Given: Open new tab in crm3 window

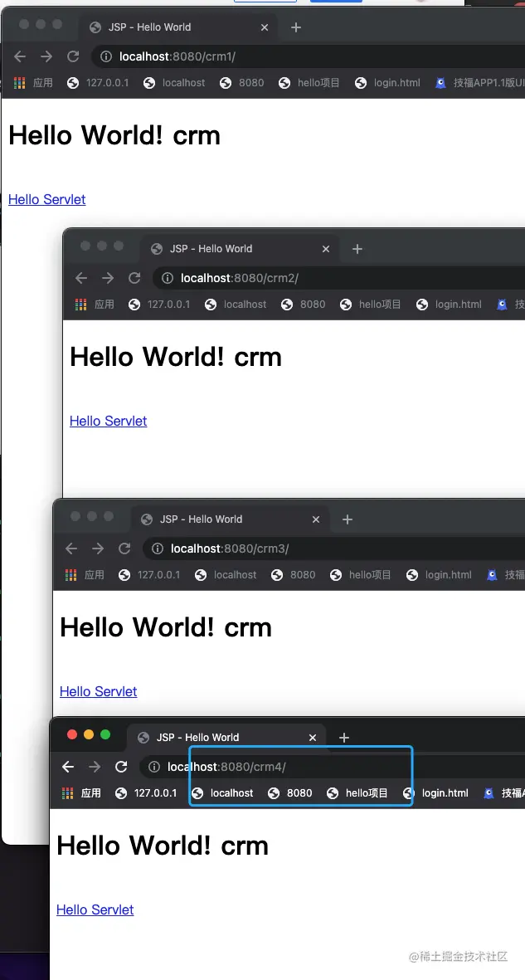Looking at the screenshot, I should pos(348,519).
